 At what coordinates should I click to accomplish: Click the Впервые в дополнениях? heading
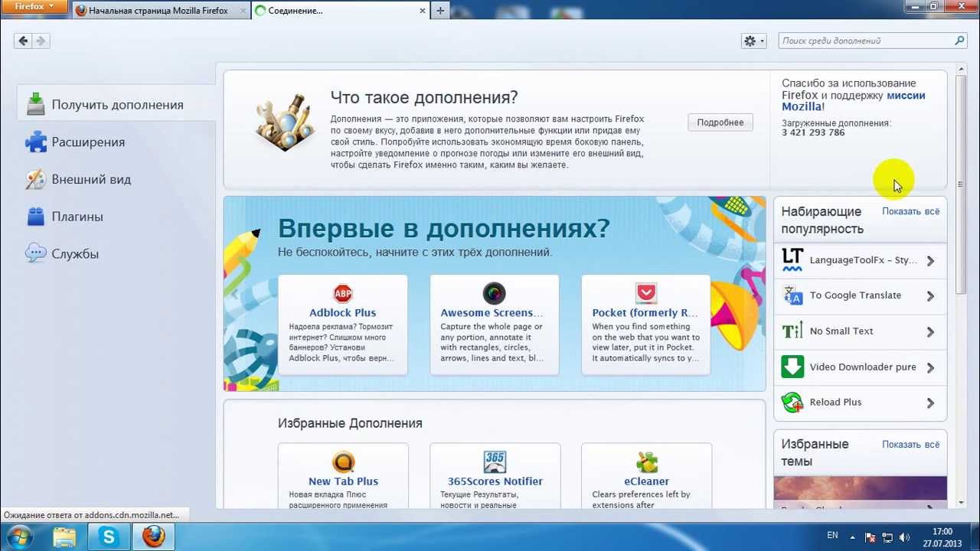pyautogui.click(x=444, y=228)
